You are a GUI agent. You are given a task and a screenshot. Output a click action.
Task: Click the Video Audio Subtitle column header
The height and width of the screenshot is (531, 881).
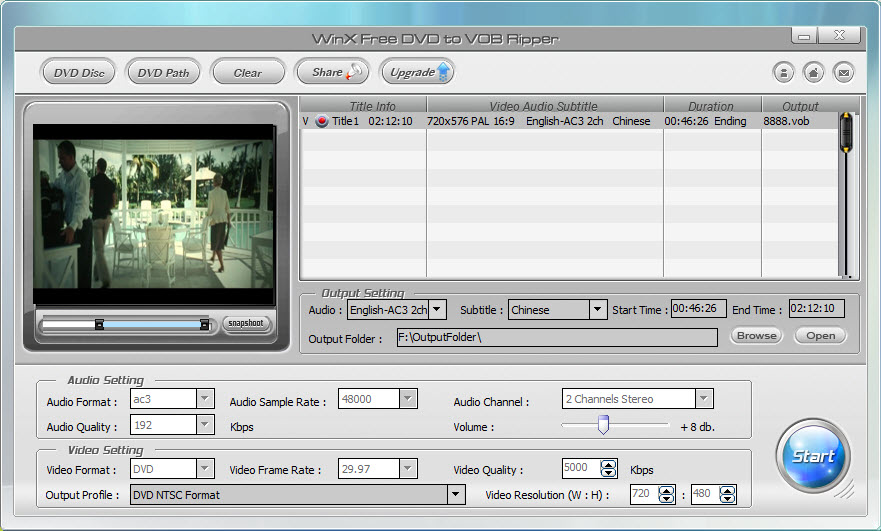(x=545, y=106)
